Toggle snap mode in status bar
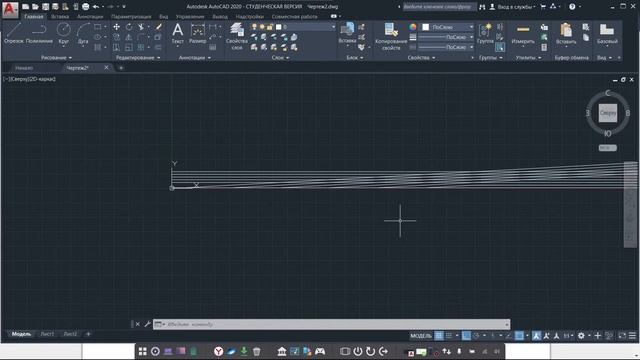The height and width of the screenshot is (360, 640). [449, 336]
